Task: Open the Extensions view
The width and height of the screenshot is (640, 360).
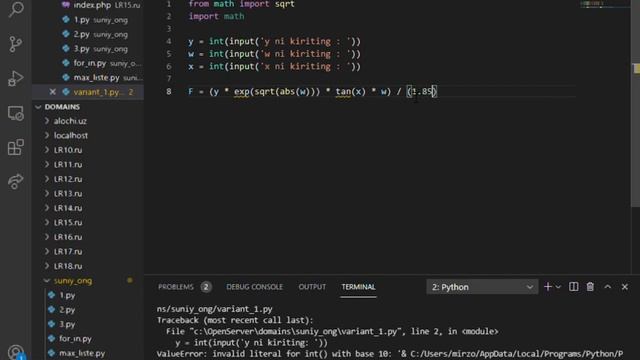Action: pos(16,147)
